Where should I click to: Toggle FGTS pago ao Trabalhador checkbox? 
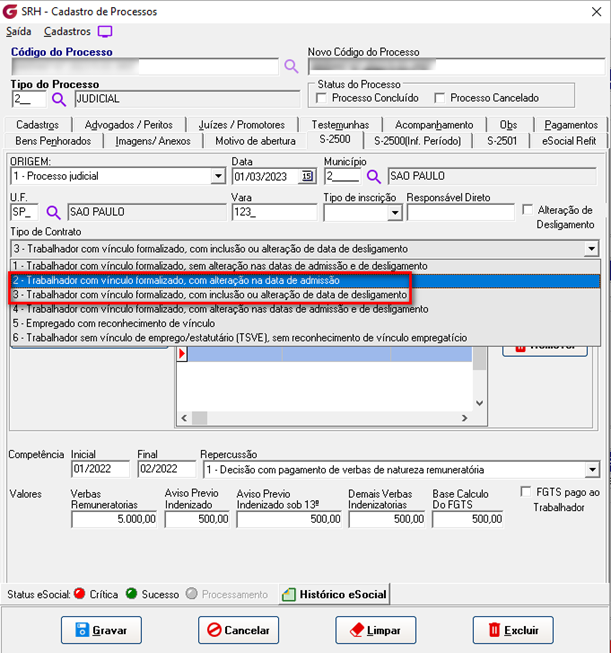click(526, 492)
